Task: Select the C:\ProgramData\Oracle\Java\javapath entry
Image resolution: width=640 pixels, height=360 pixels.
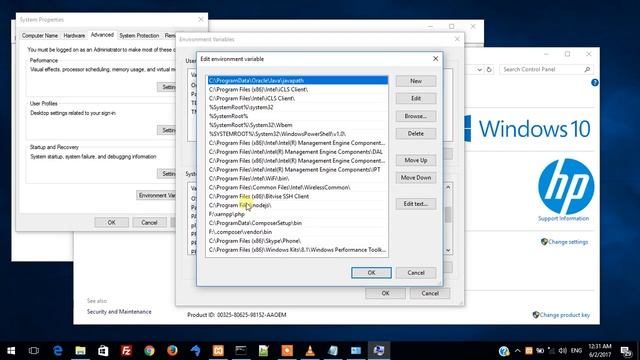Action: tap(298, 80)
